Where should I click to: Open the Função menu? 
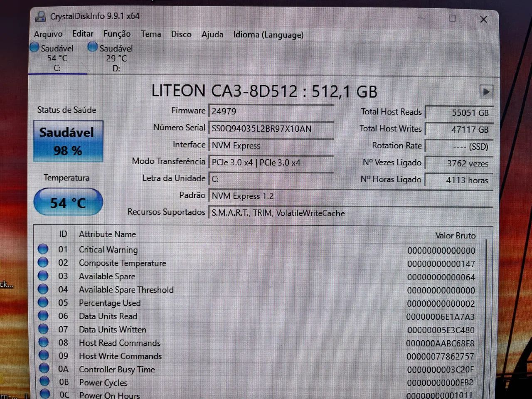coord(117,34)
